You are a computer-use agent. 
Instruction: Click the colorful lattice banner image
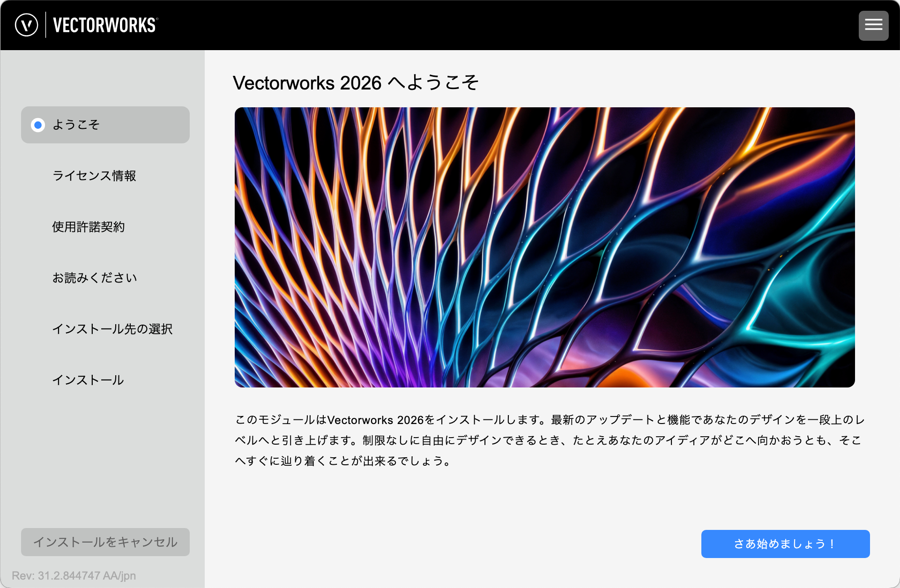(544, 247)
